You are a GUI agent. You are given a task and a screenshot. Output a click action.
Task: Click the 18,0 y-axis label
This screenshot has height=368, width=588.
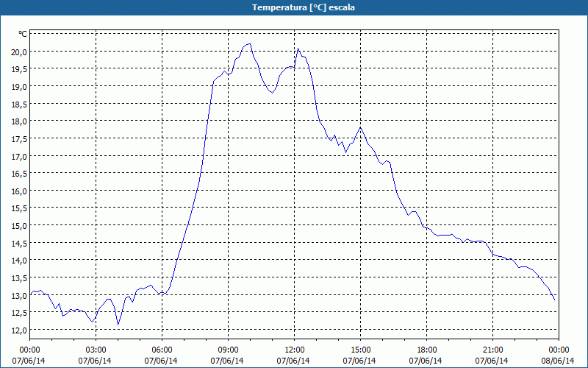coord(19,121)
